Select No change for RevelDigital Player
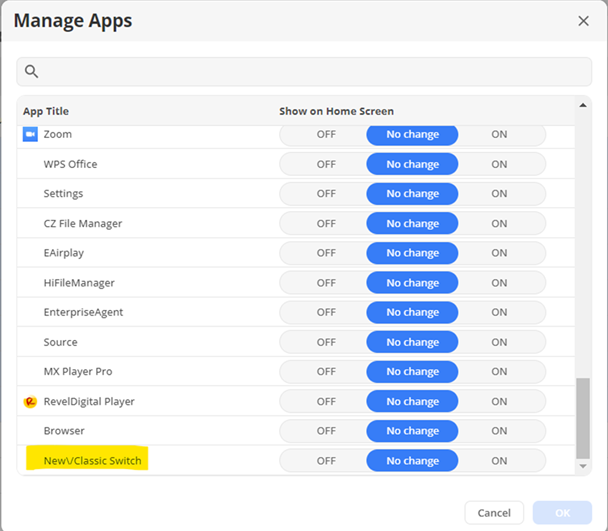This screenshot has height=531, width=608. pos(412,401)
